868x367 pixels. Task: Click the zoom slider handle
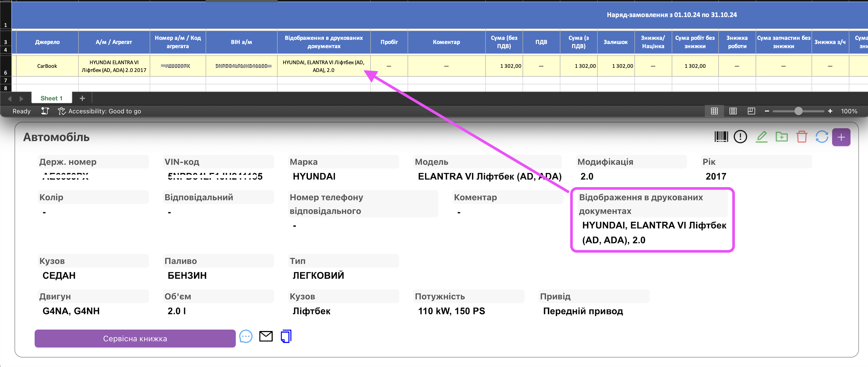click(798, 111)
